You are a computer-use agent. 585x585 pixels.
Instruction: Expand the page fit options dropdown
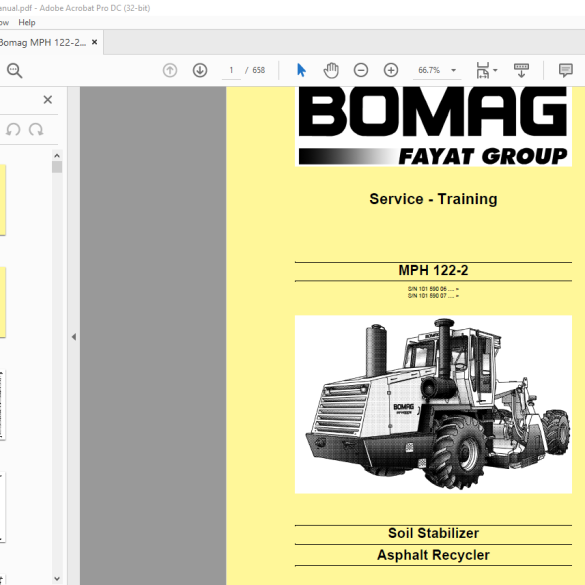[x=495, y=70]
